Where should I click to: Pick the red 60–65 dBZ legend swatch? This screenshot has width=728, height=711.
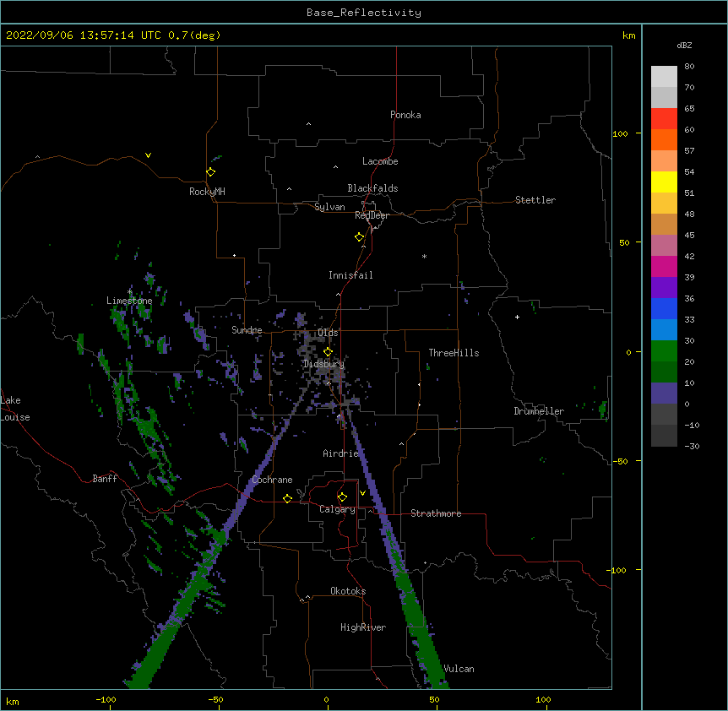coord(664,118)
